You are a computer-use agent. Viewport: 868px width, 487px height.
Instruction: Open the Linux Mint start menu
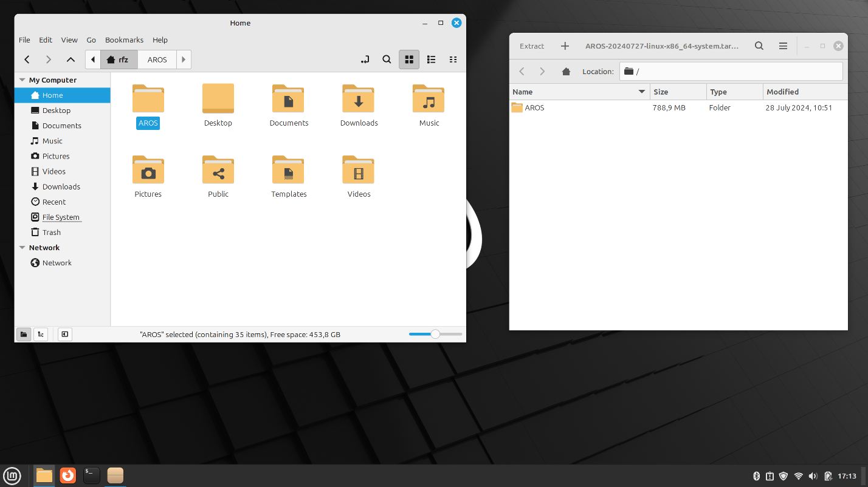[x=12, y=475]
